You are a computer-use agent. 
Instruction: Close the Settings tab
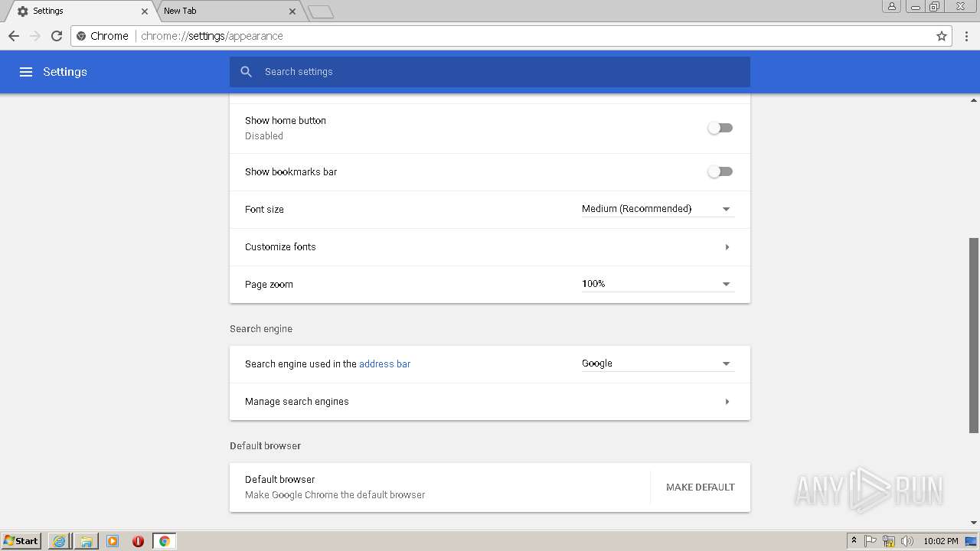coord(145,11)
